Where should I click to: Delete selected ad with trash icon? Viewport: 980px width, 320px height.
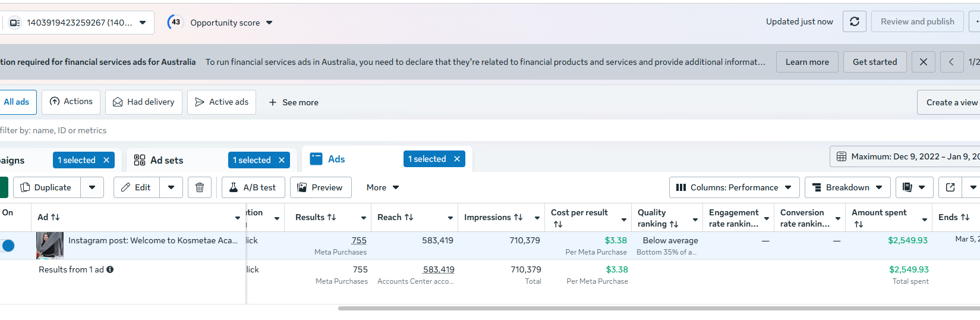(200, 187)
